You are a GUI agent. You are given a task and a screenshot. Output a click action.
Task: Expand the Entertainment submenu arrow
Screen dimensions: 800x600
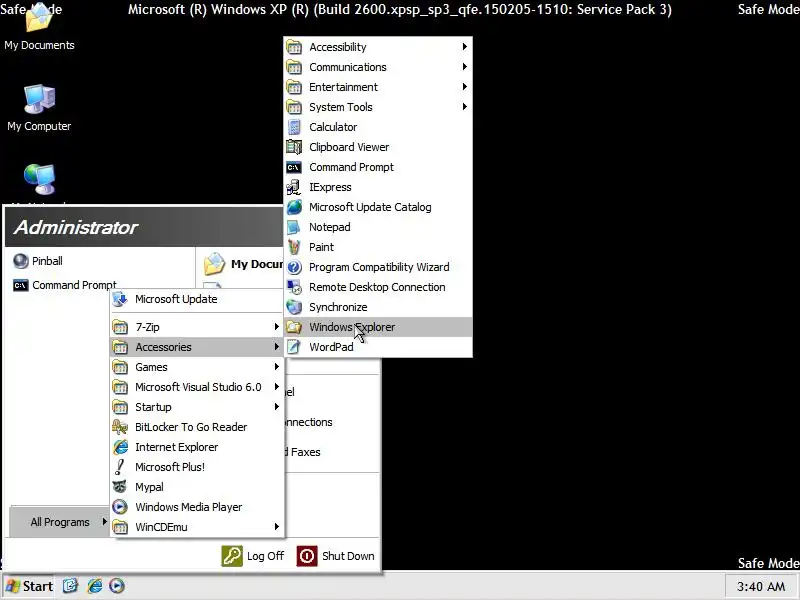pos(464,87)
